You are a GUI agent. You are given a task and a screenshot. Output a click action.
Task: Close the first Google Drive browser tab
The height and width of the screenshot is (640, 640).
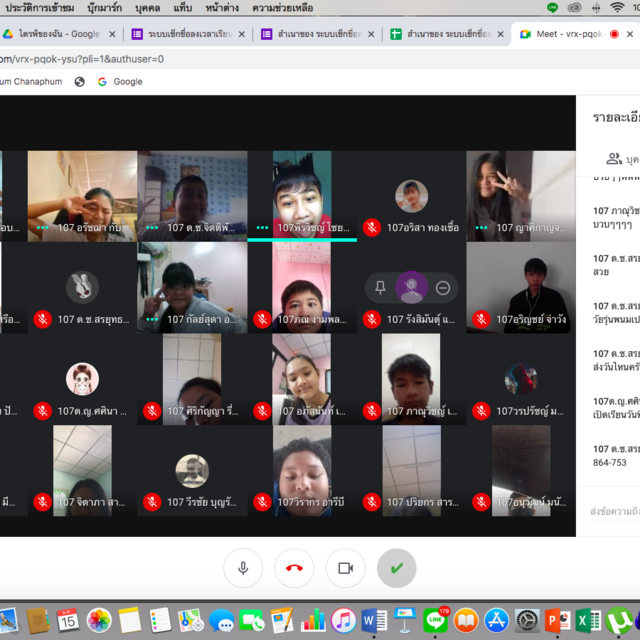(x=112, y=34)
